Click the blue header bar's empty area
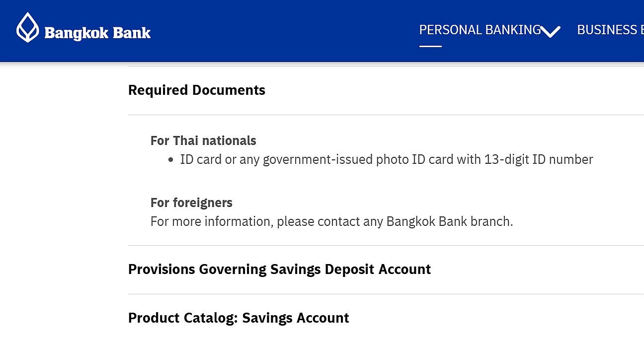The height and width of the screenshot is (340, 644). [283, 31]
